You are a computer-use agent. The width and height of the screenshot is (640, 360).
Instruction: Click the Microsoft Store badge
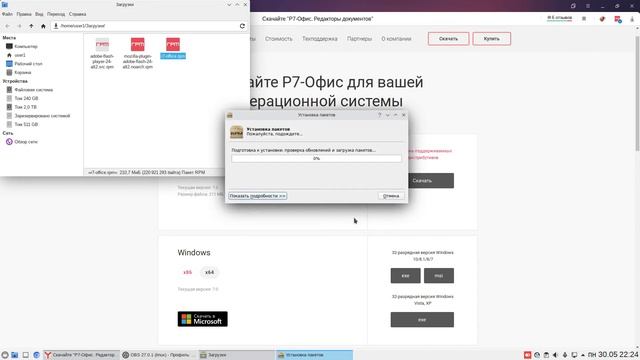pos(202,319)
